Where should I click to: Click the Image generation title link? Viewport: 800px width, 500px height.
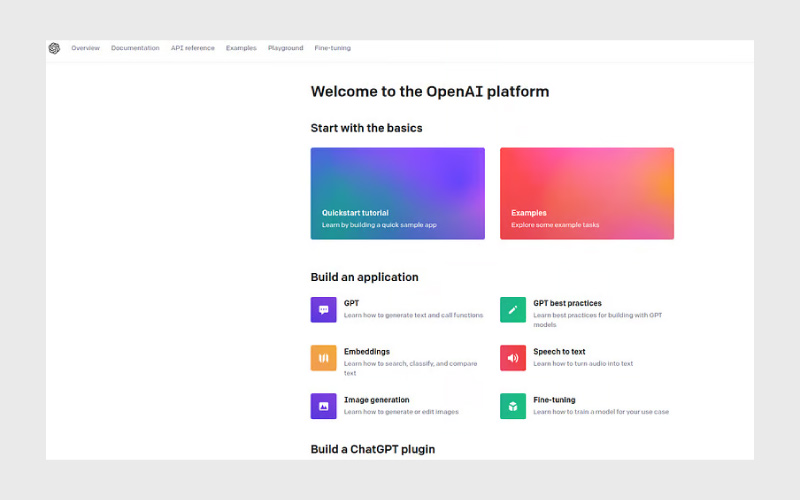377,400
